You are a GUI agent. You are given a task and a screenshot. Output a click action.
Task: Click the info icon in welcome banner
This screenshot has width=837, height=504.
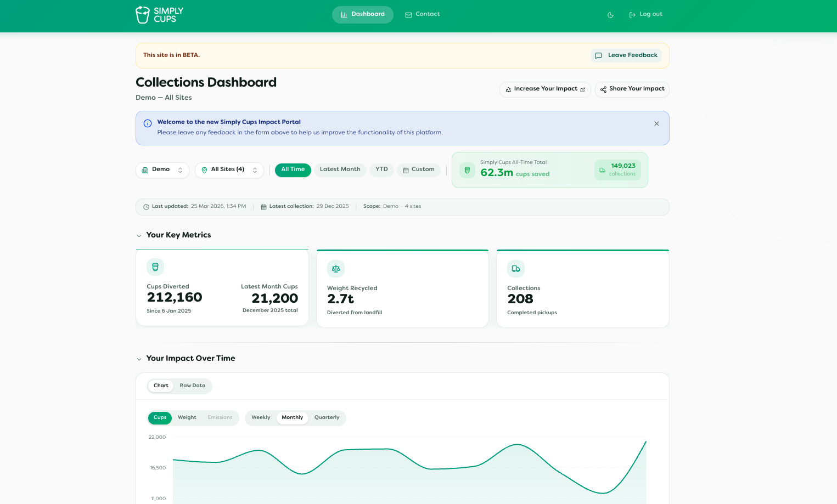point(148,123)
